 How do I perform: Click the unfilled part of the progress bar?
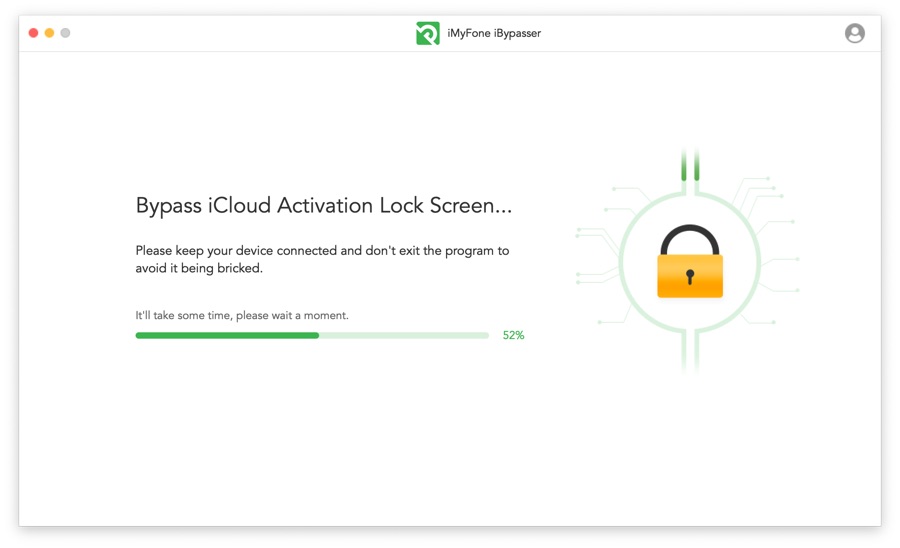point(404,335)
